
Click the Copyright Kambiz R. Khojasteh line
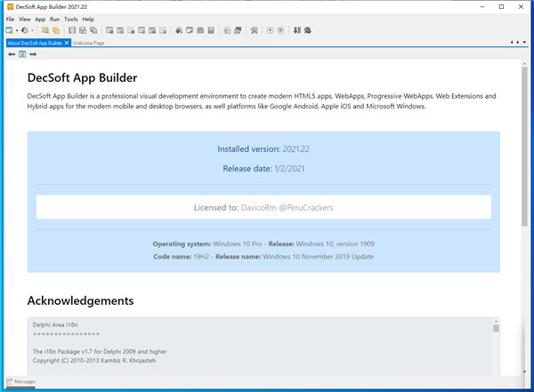94,360
